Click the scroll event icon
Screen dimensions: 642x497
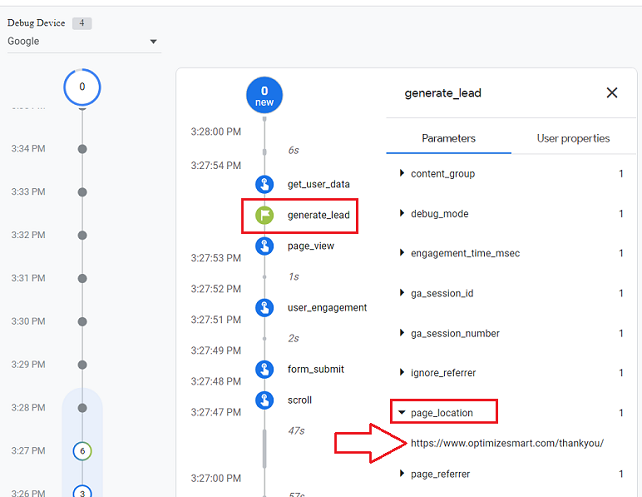point(264,400)
